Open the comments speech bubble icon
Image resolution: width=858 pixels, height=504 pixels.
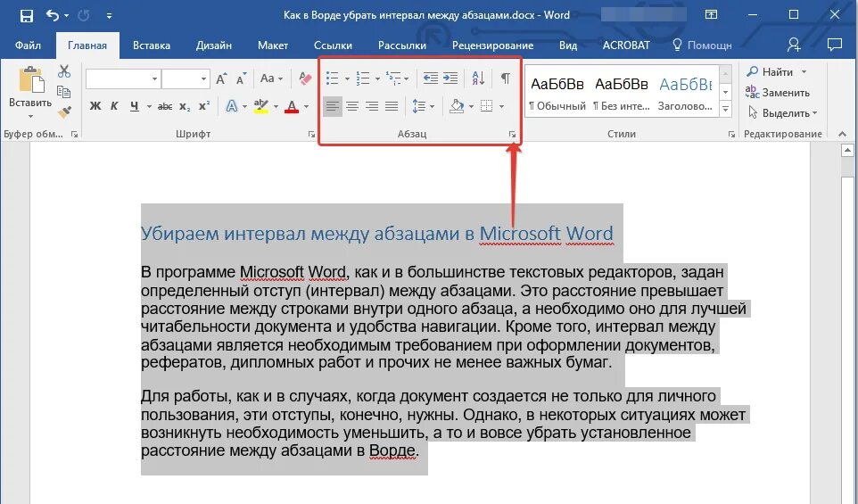tap(835, 45)
